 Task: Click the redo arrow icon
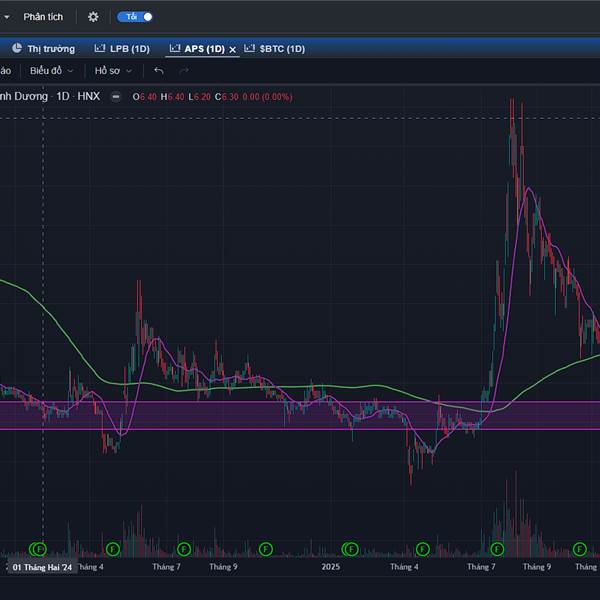pos(184,71)
